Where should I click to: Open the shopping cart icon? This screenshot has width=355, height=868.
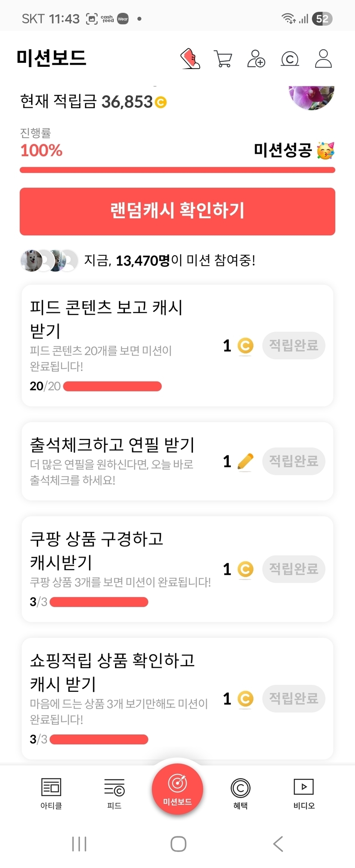tap(223, 59)
